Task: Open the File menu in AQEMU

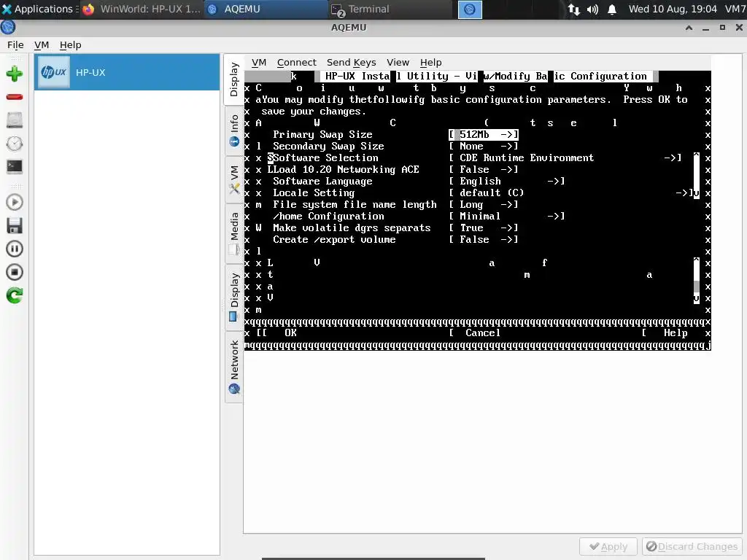Action: pyautogui.click(x=15, y=44)
